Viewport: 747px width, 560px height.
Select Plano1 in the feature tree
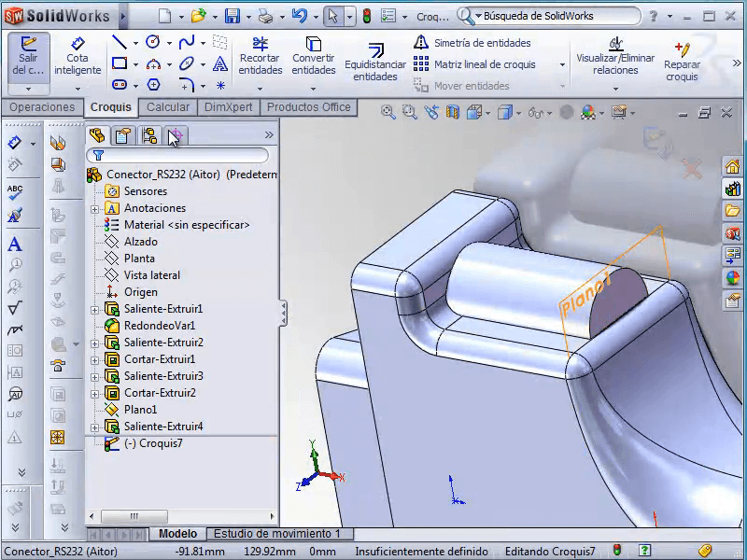140,410
